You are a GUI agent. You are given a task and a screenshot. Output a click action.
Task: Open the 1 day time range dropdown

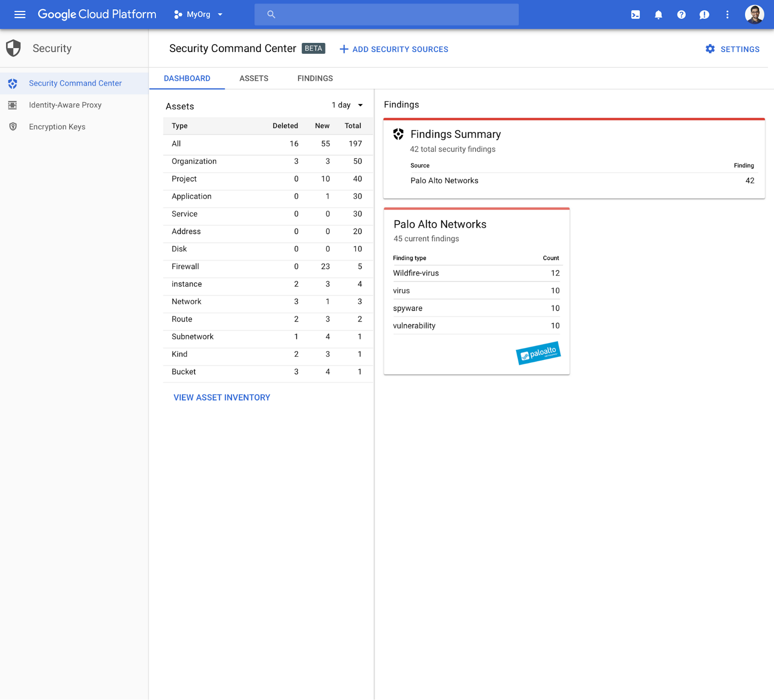click(x=347, y=105)
